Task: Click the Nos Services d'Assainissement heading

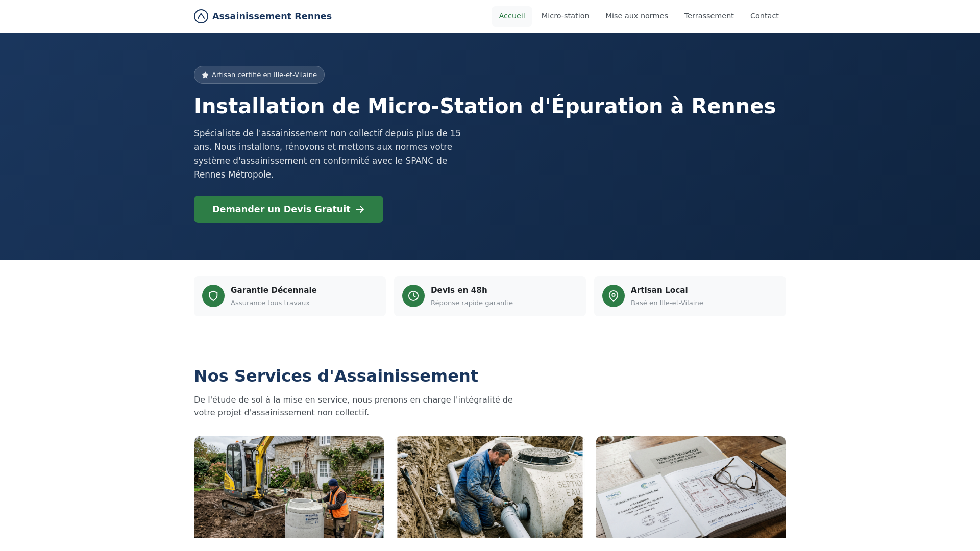Action: point(336,376)
